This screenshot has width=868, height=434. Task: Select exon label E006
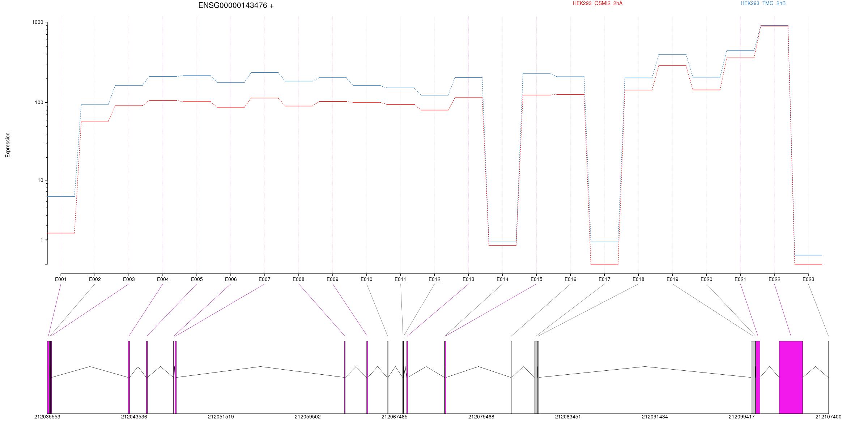pos(231,279)
